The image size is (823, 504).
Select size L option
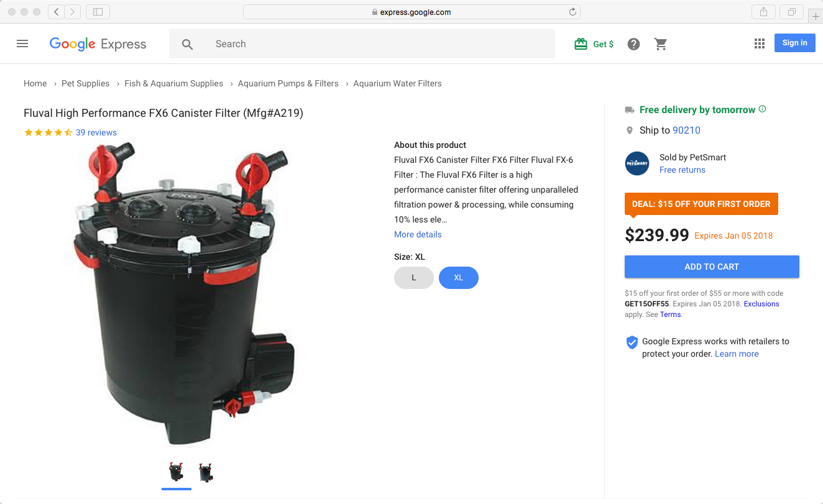pyautogui.click(x=413, y=278)
